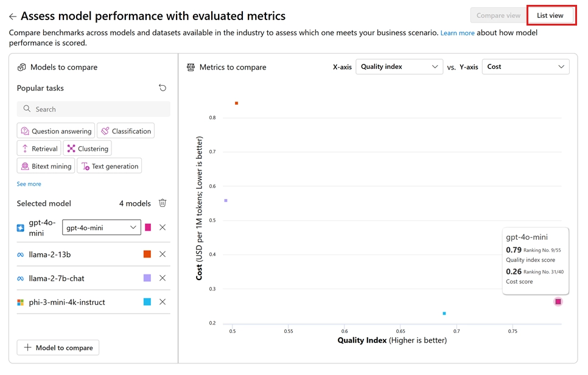The height and width of the screenshot is (375, 588).
Task: Remove gpt-4o-mini with its X icon
Action: [x=163, y=228]
